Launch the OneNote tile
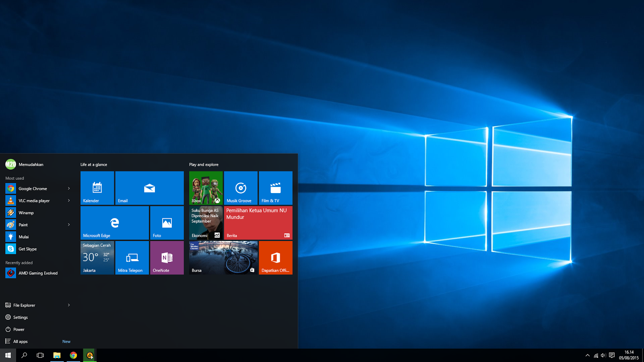 pyautogui.click(x=167, y=258)
